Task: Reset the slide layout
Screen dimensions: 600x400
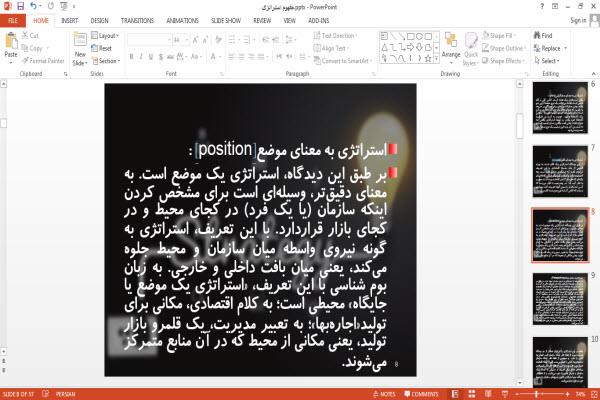Action: [102, 48]
